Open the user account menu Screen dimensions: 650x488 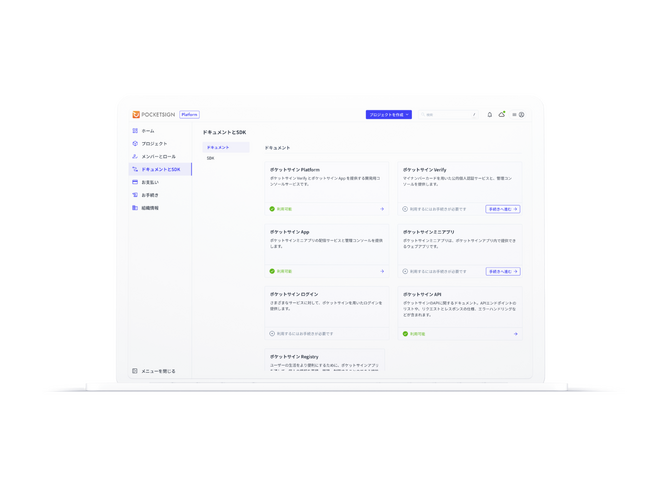point(519,115)
